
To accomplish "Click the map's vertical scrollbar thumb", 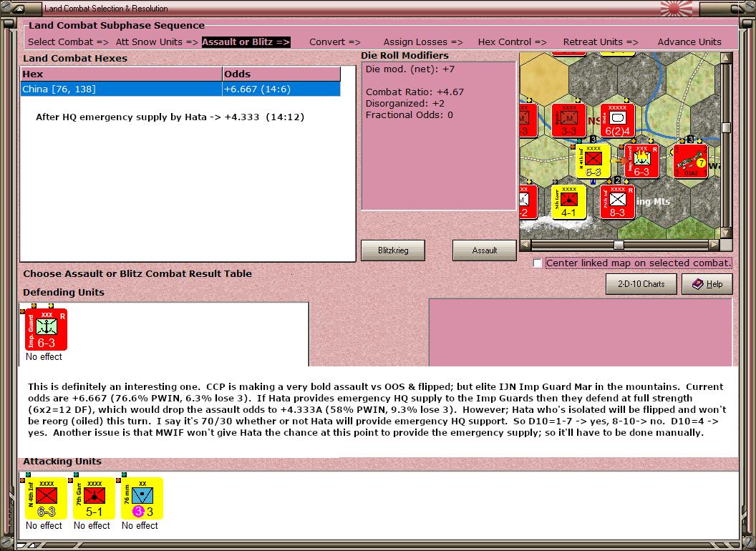I will tap(726, 127).
